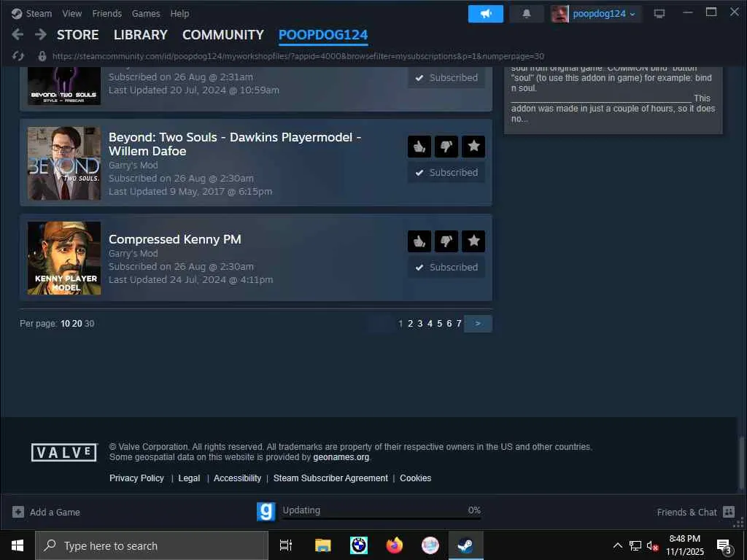Go forward with the right arrow

coord(41,34)
